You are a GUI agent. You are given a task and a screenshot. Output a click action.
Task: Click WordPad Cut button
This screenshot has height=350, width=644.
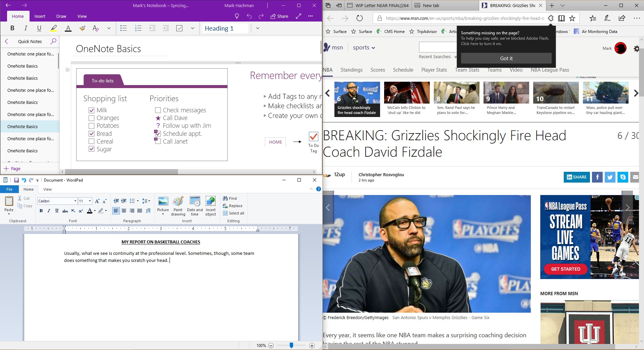pyautogui.click(x=24, y=198)
